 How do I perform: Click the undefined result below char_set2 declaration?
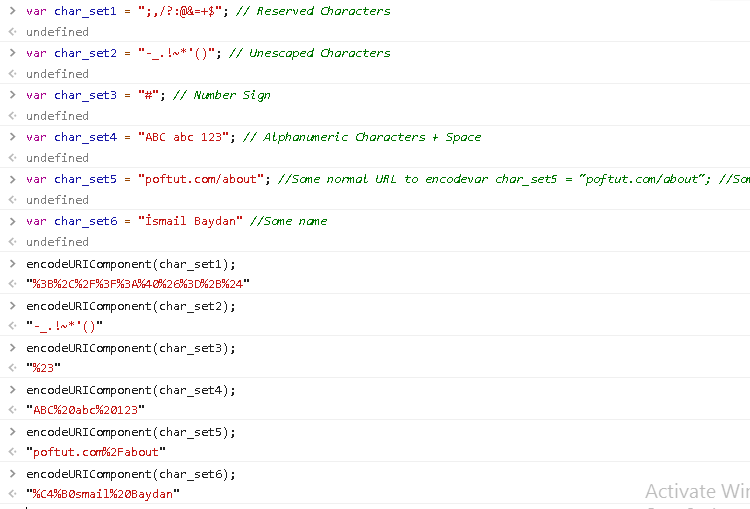point(57,74)
